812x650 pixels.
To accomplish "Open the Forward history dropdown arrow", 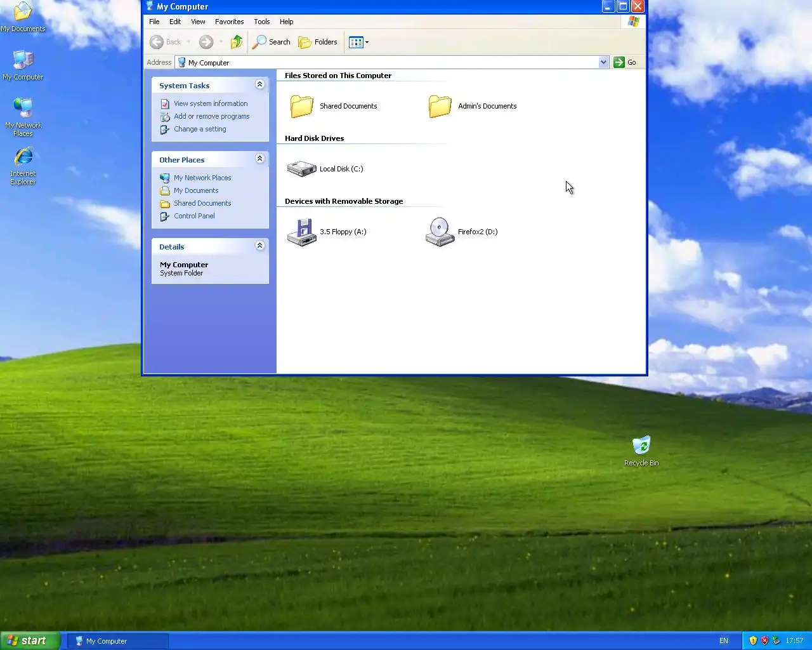I will coord(221,42).
